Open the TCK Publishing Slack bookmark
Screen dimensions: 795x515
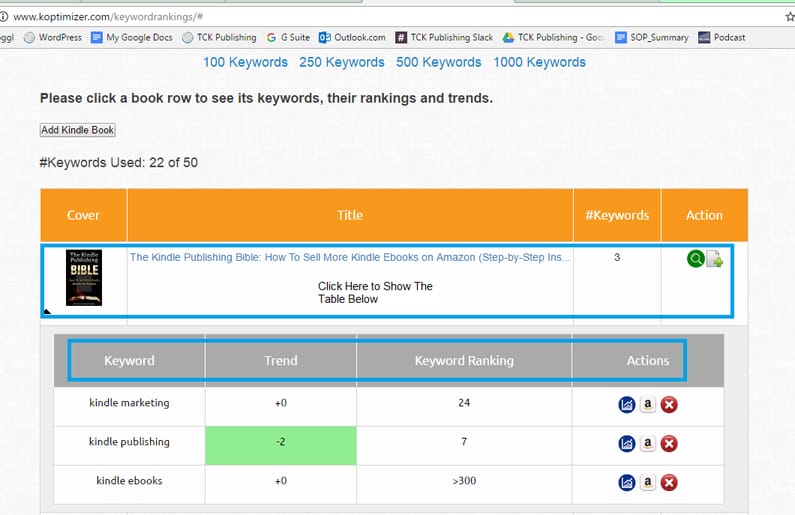click(444, 38)
